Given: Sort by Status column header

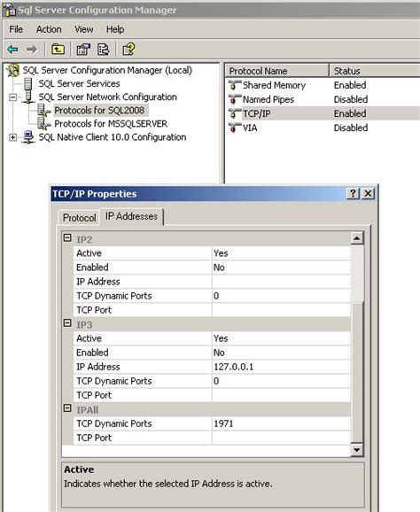Looking at the screenshot, I should click(374, 71).
